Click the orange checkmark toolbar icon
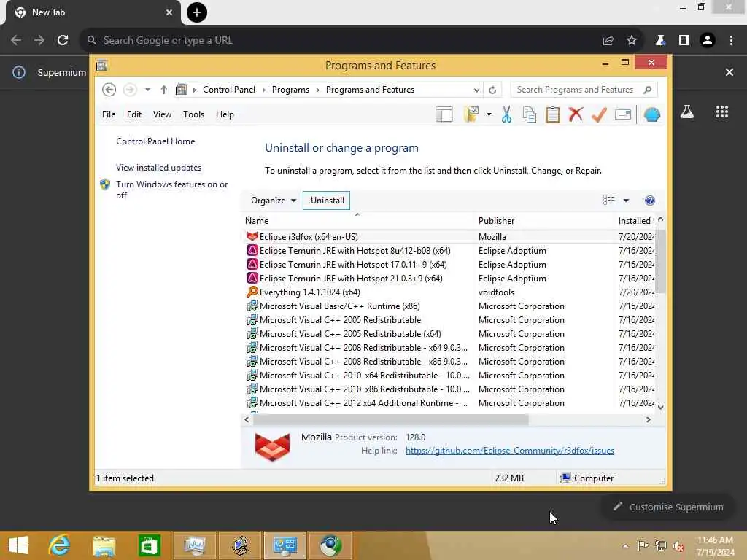 pos(599,114)
